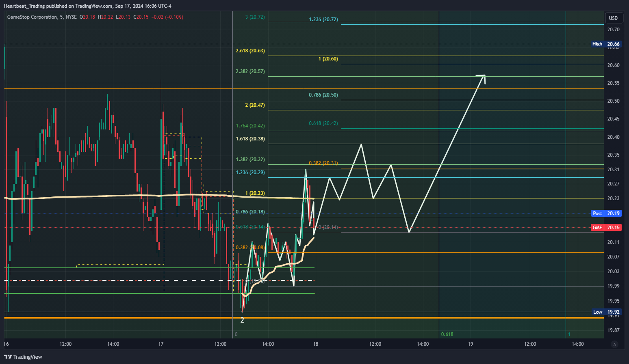
Task: Click the Fibonacci label 0.786 (20.18)
Action: tap(250, 212)
